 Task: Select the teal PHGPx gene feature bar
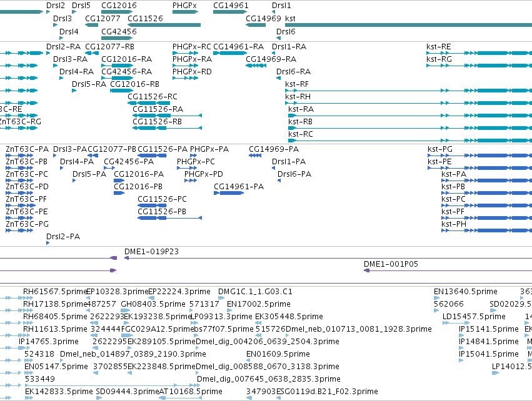(185, 12)
